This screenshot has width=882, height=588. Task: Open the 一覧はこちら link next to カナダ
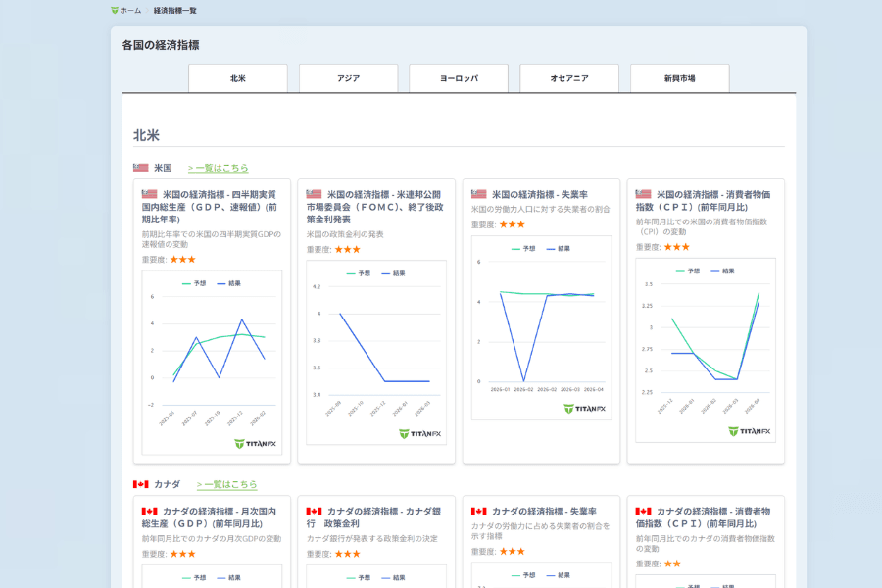[x=226, y=484]
